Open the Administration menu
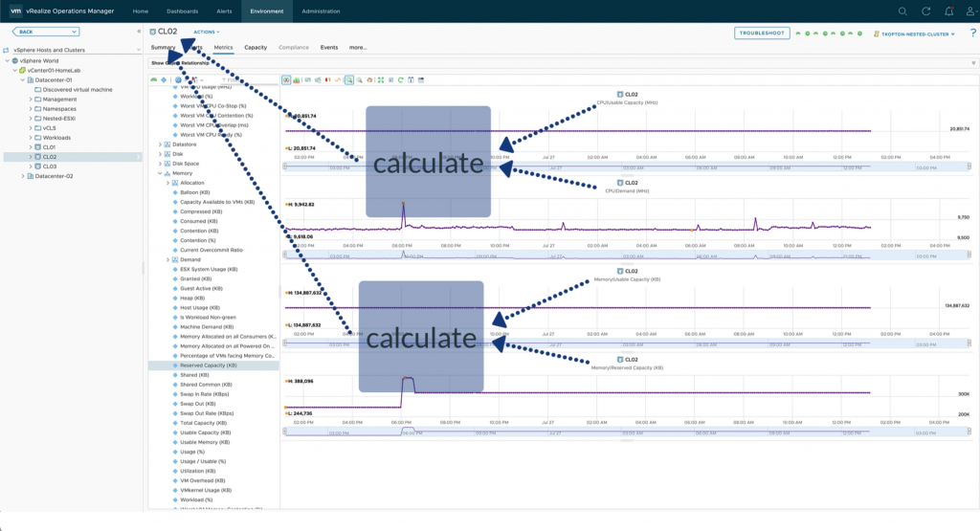This screenshot has width=980, height=531. 322,11
